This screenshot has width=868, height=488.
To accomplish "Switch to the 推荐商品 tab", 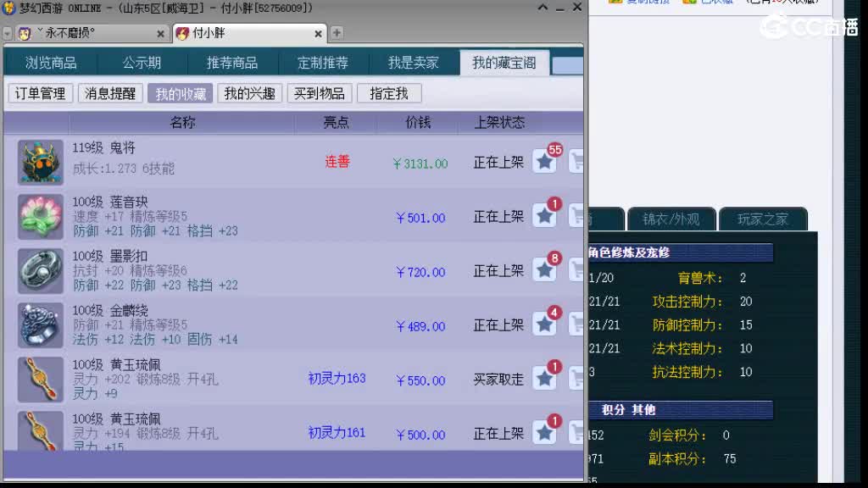I will [232, 63].
